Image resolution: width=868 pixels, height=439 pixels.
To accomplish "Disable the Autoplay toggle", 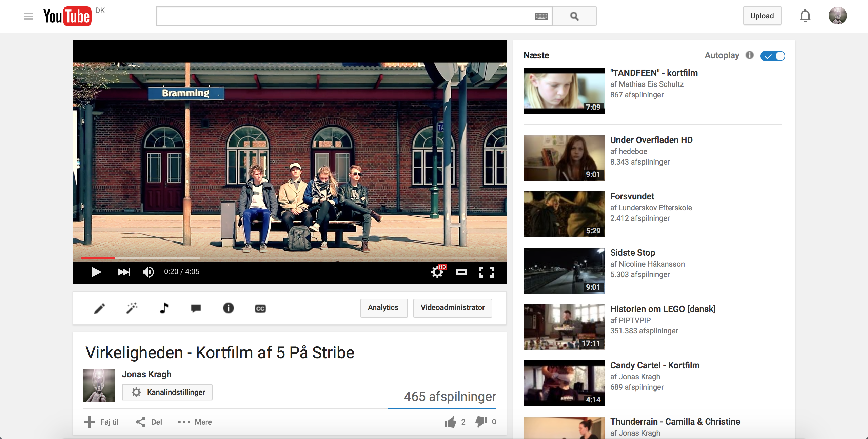I will (x=772, y=56).
